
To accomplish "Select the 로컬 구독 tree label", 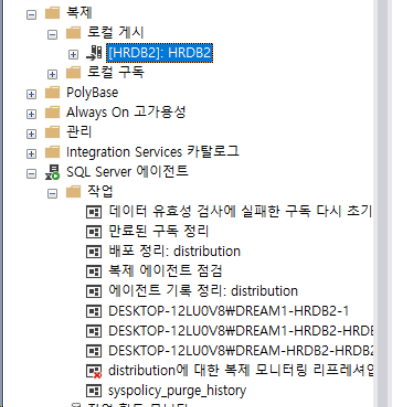I will coord(115,72).
